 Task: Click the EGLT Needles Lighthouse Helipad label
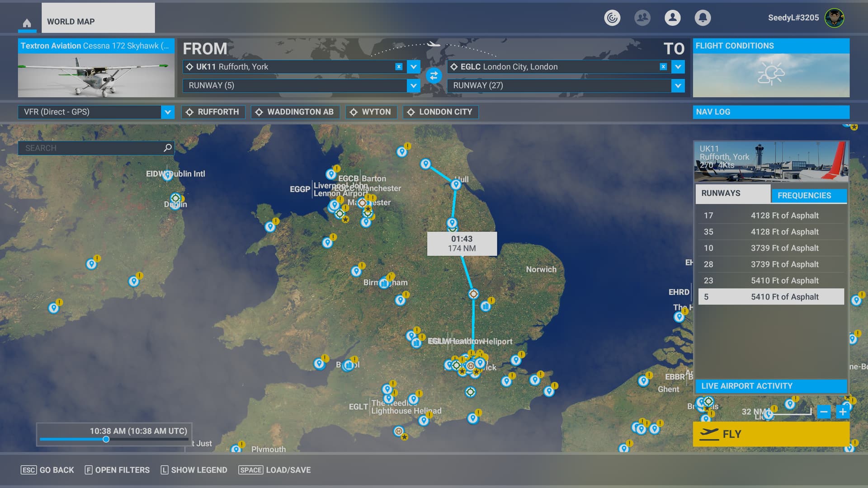395,407
